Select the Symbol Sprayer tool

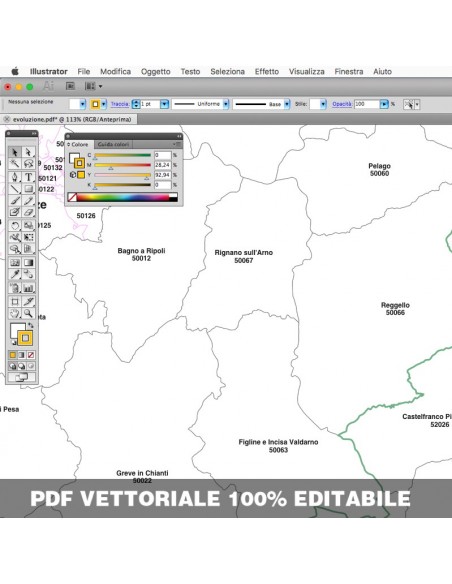pos(15,288)
